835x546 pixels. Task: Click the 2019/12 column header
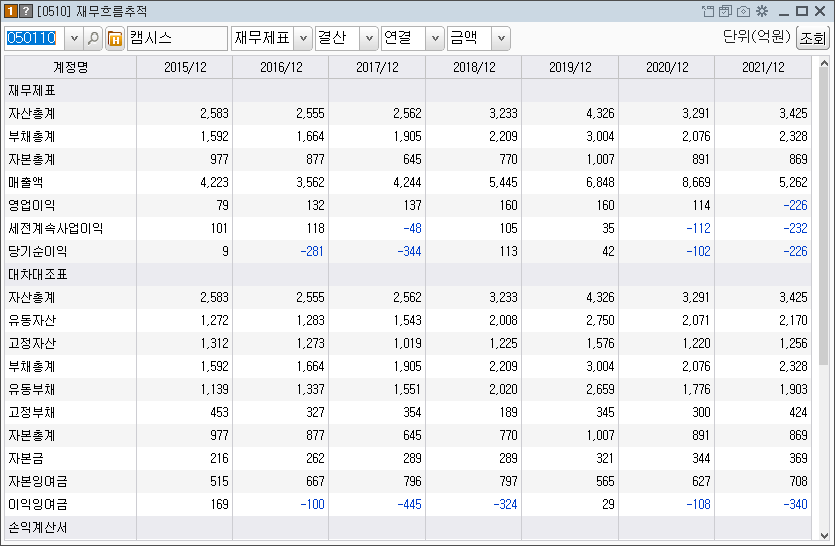coord(570,68)
